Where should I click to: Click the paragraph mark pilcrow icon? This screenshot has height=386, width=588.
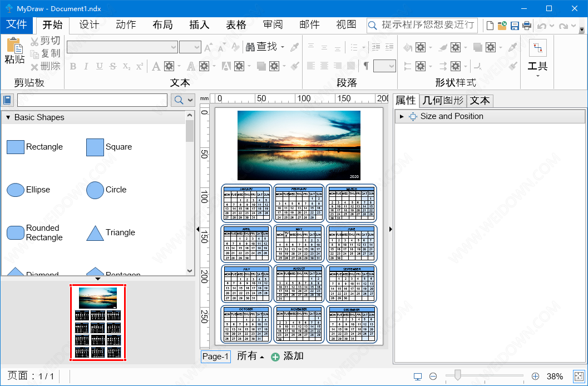click(x=366, y=66)
